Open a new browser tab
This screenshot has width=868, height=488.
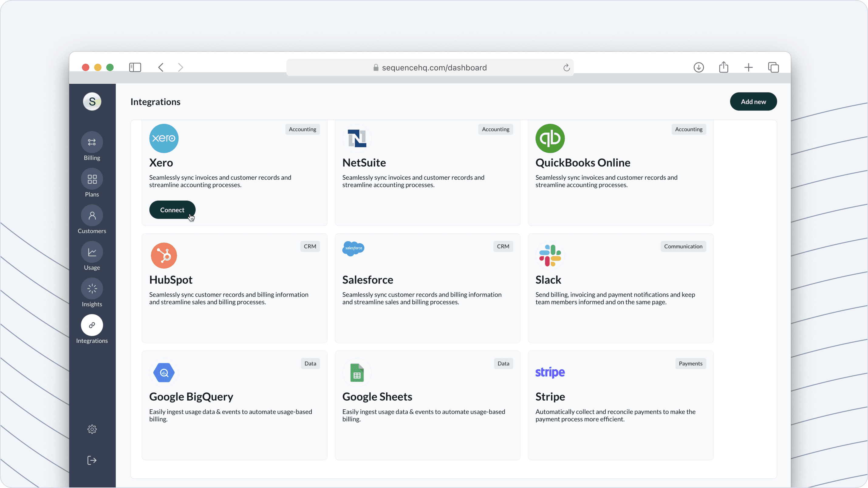click(748, 67)
